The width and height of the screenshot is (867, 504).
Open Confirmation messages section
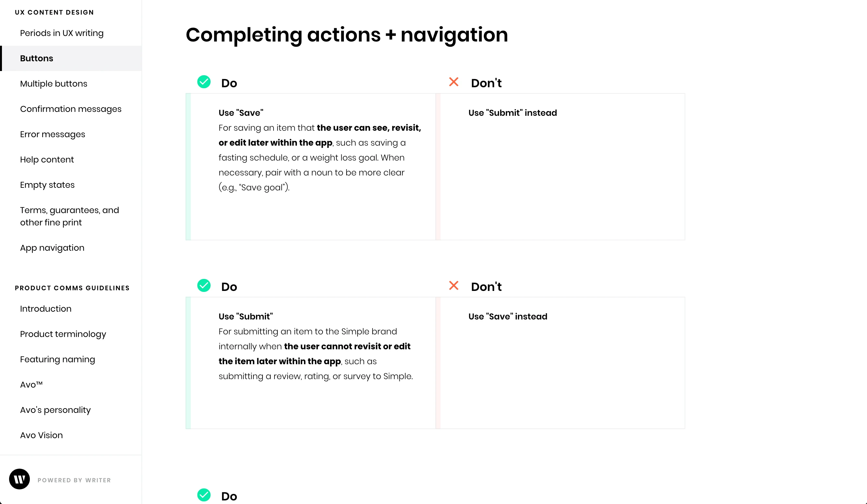(70, 109)
